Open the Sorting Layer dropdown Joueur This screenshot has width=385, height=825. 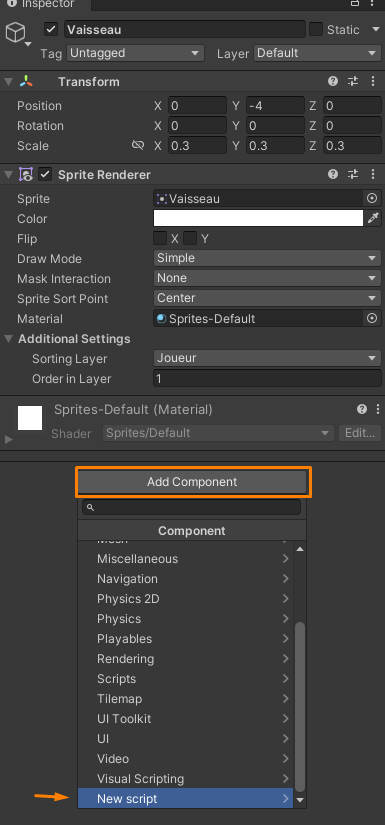tap(267, 358)
